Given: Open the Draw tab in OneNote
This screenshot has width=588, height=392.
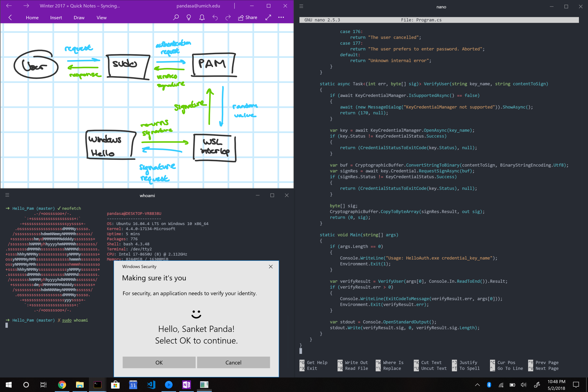Looking at the screenshot, I should 79,18.
